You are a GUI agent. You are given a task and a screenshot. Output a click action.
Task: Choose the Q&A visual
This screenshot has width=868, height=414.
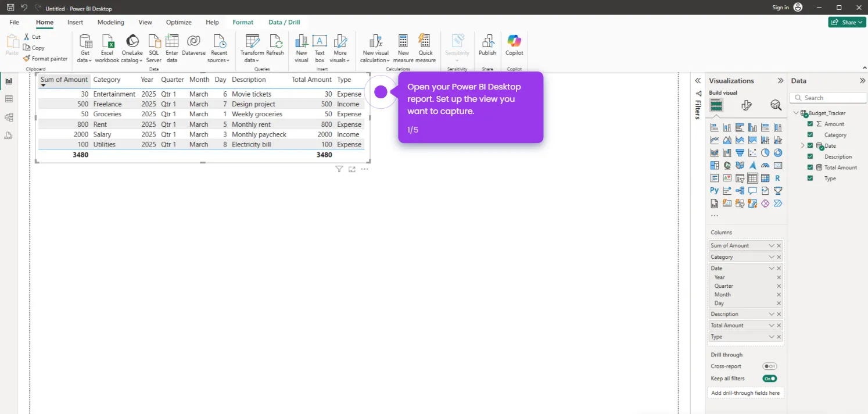[752, 191]
